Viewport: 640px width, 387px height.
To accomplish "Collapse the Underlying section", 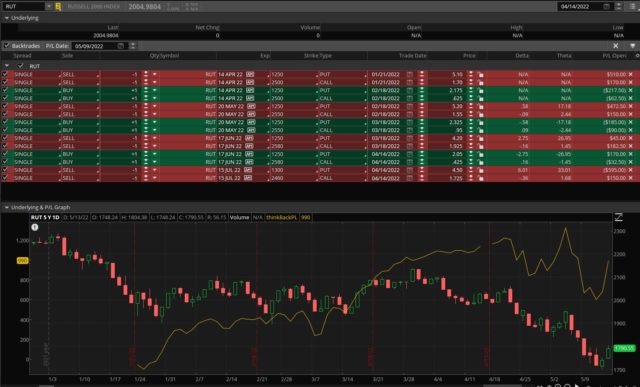I will 7,18.
